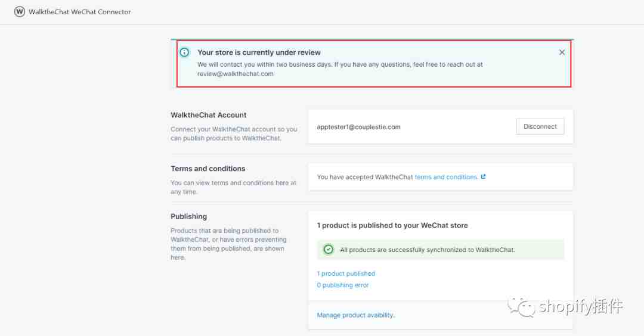Click the review@walkthechat.com email text

click(236, 74)
